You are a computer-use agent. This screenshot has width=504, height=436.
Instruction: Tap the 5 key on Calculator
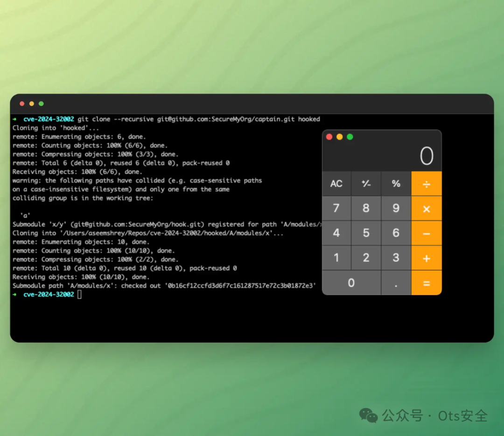coord(366,233)
